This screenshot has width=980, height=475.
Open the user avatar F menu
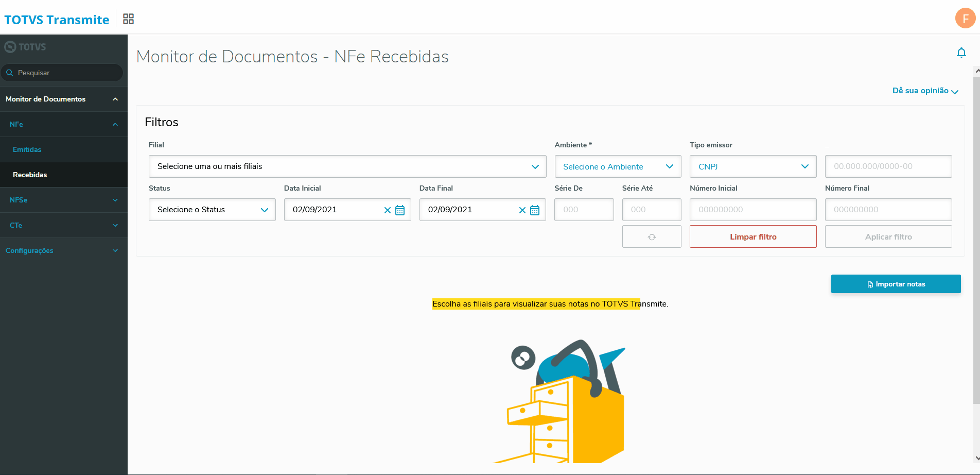pyautogui.click(x=965, y=19)
